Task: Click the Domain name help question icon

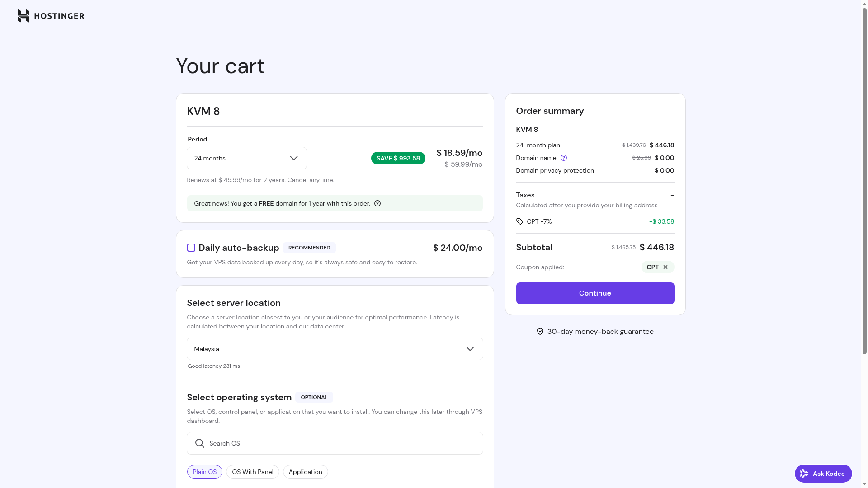Action: pyautogui.click(x=564, y=158)
